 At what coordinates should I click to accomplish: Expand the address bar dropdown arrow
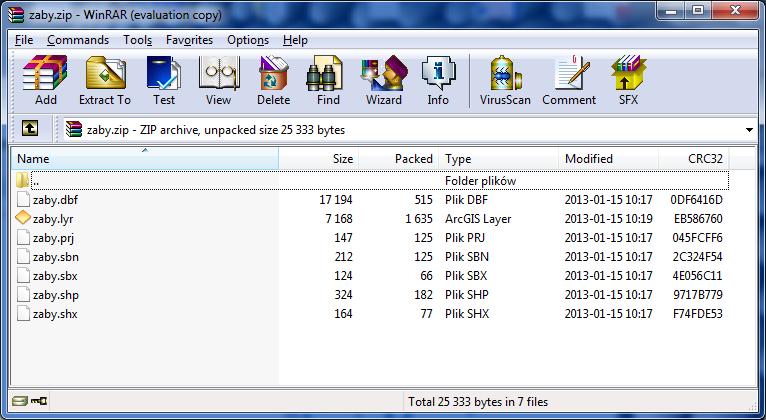tap(749, 130)
